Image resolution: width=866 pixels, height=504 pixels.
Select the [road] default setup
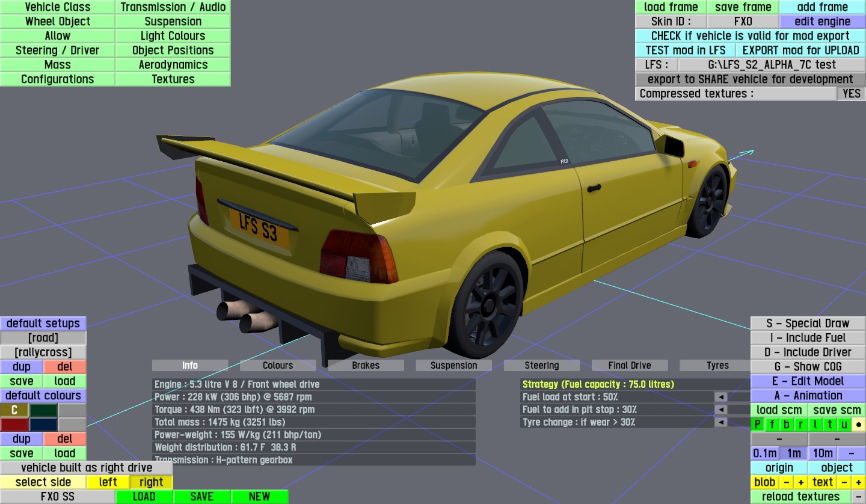[x=43, y=338]
